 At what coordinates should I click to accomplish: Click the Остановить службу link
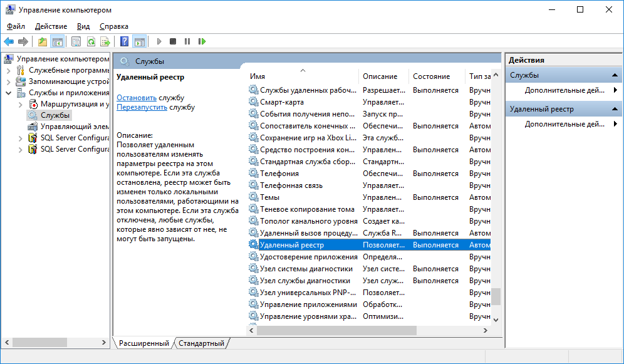pos(137,98)
